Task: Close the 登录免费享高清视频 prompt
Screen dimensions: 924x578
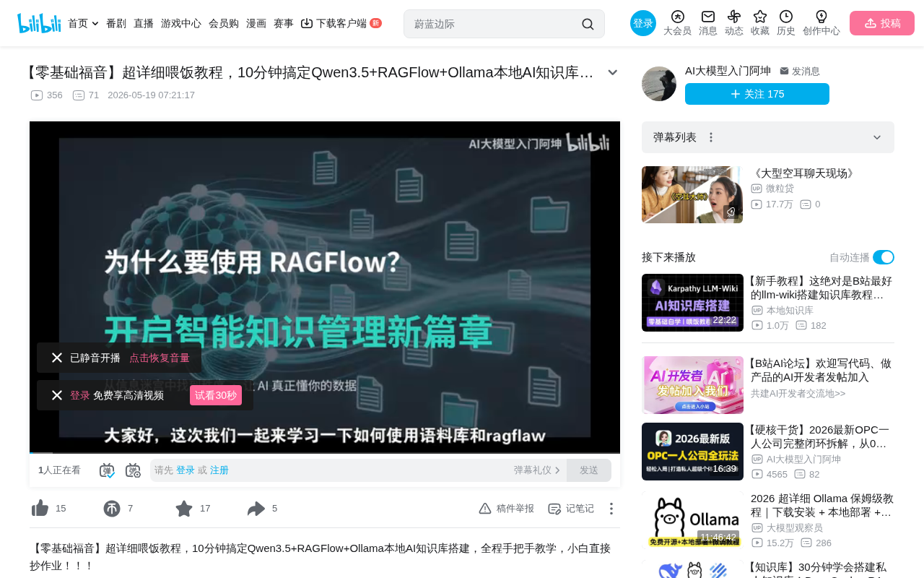Action: tap(57, 395)
